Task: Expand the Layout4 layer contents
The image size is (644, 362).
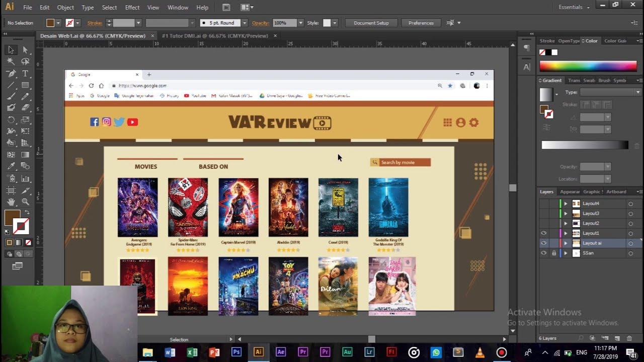Action: [x=566, y=204]
